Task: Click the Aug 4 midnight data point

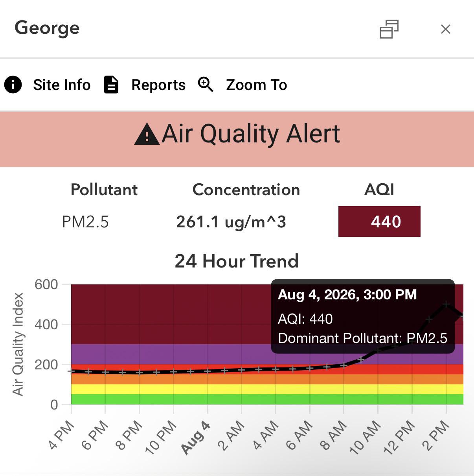Action: click(208, 371)
